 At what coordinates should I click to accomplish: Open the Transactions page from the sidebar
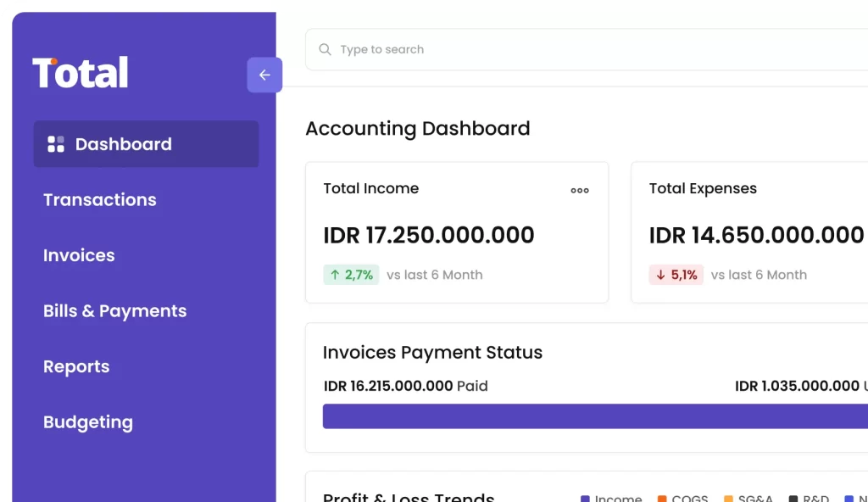click(x=100, y=200)
